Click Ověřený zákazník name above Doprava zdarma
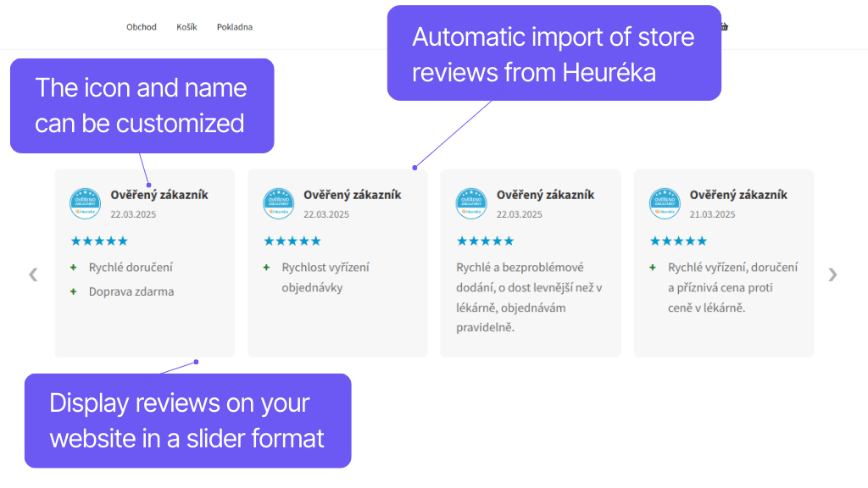The image size is (868, 488). pyautogui.click(x=159, y=195)
